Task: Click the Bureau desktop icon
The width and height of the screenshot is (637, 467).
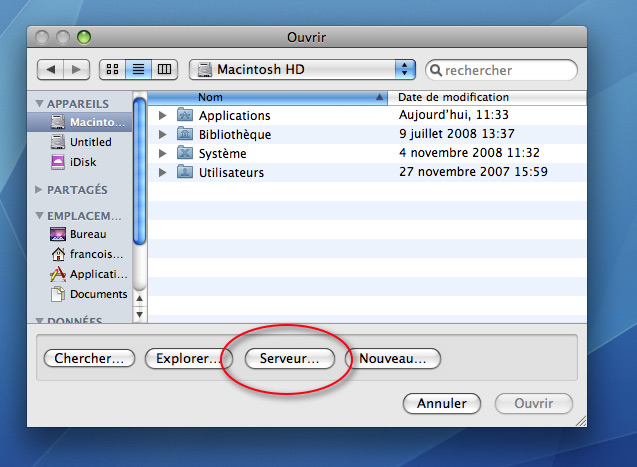Action: (58, 234)
